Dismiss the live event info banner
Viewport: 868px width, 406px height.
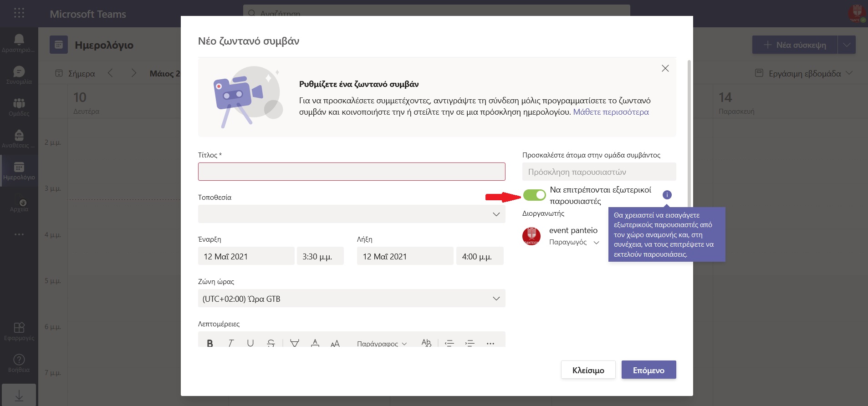point(665,68)
